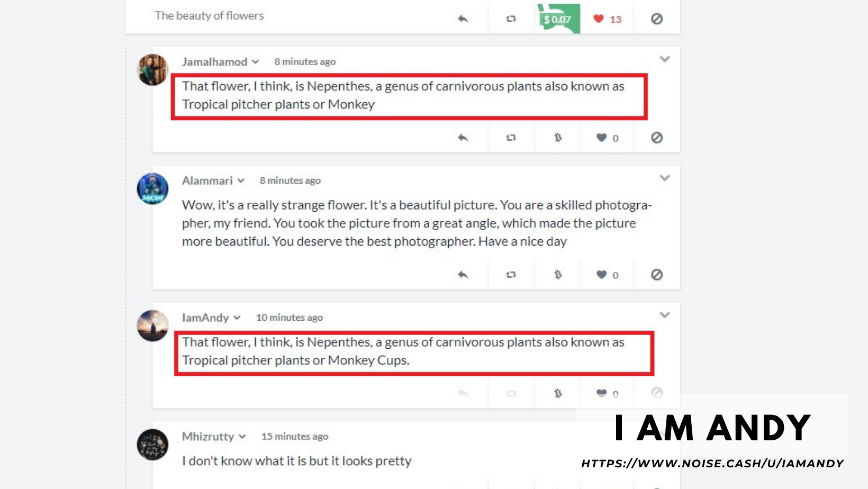Expand options chevron on Jamalhamod's comment
The image size is (868, 489).
pos(665,59)
